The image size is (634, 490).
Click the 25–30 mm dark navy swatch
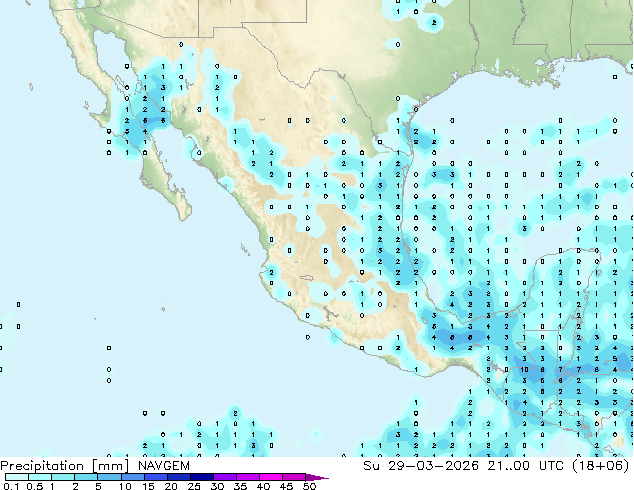point(201,477)
